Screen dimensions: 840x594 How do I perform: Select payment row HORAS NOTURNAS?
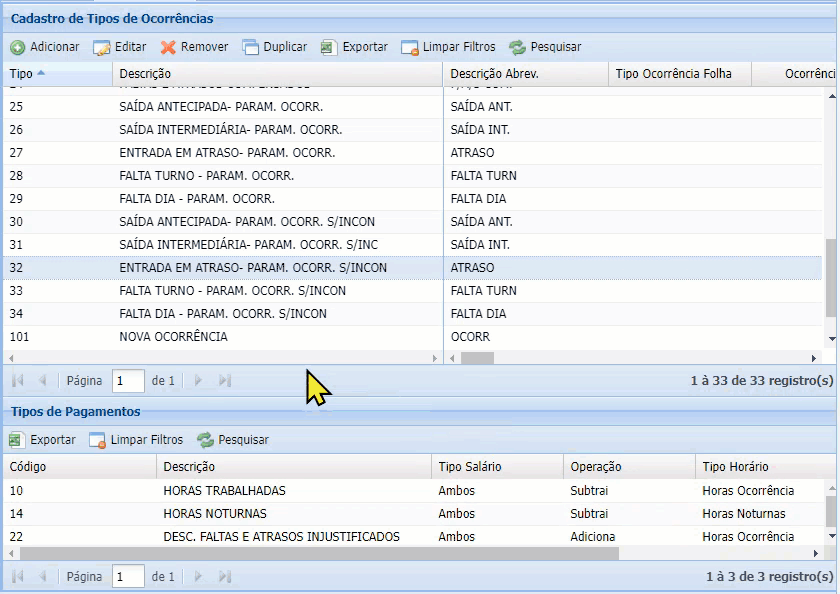point(215,514)
